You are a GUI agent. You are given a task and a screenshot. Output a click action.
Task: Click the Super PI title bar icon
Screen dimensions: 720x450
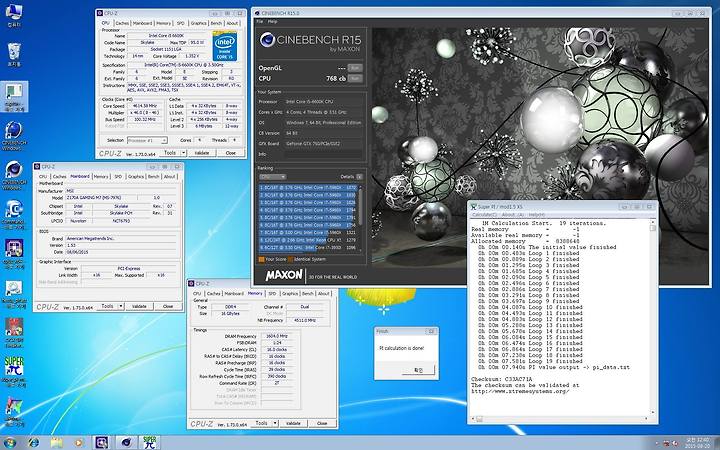[473, 207]
